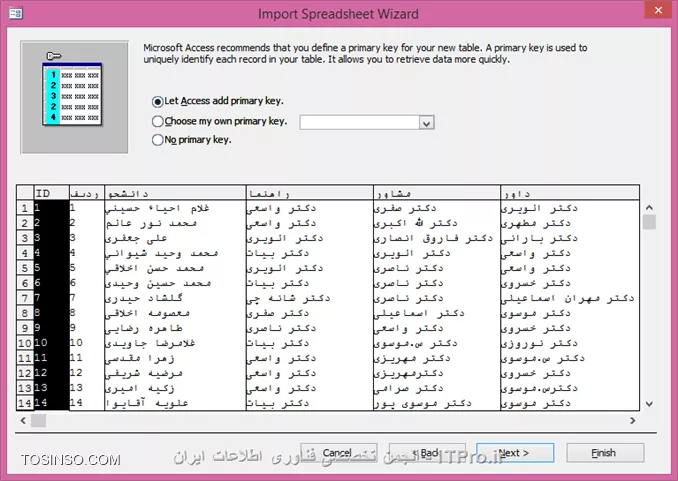Click advisor cell دکتر شانه چی

point(310,298)
